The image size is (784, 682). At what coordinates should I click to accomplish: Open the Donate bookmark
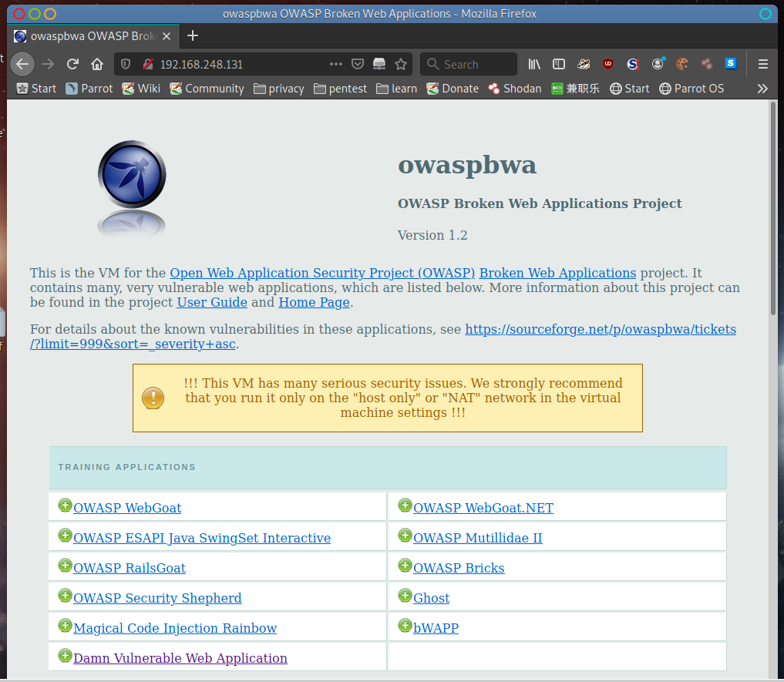[453, 89]
